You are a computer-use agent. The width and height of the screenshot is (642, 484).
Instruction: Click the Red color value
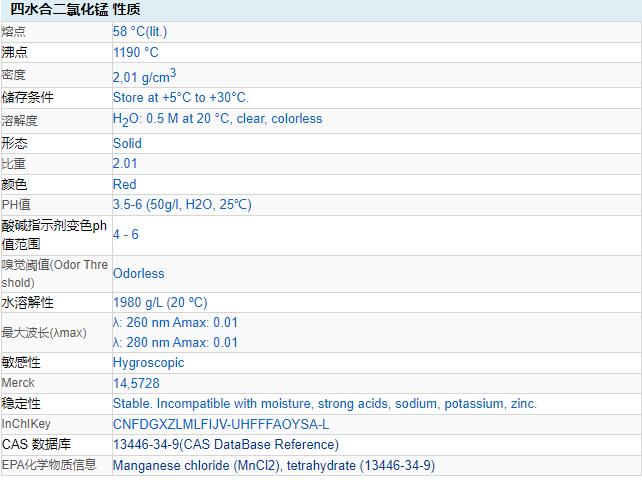125,184
